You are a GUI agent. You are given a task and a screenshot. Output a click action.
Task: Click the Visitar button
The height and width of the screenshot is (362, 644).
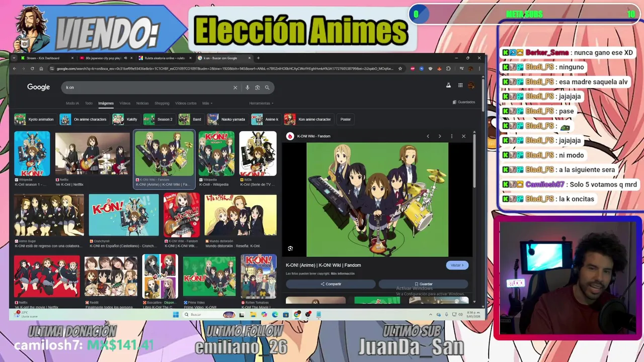pyautogui.click(x=457, y=265)
